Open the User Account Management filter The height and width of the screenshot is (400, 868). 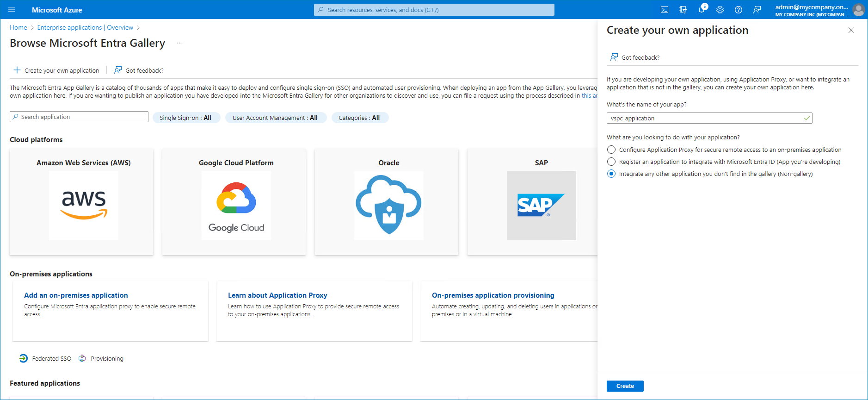click(275, 118)
